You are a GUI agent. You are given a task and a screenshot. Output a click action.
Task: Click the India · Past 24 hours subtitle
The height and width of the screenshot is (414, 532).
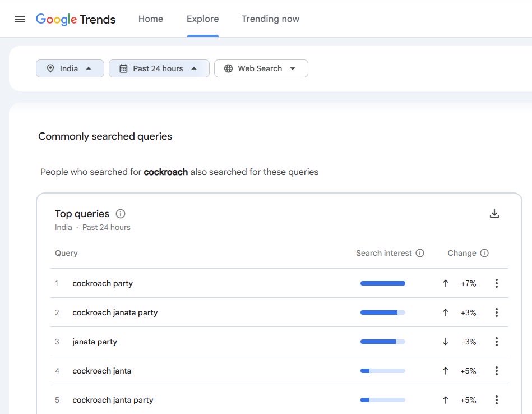coord(92,227)
